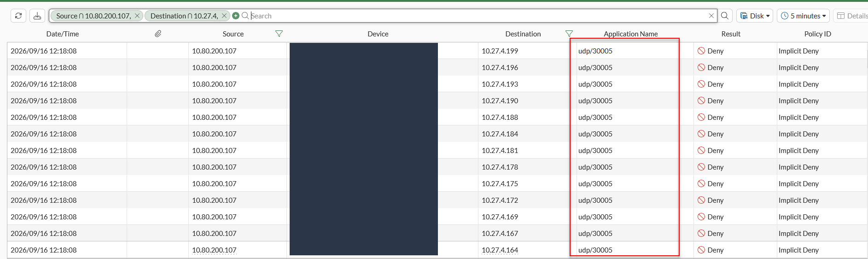Select destination cell 10.27.4.193
This screenshot has width=868, height=259.
coord(500,84)
